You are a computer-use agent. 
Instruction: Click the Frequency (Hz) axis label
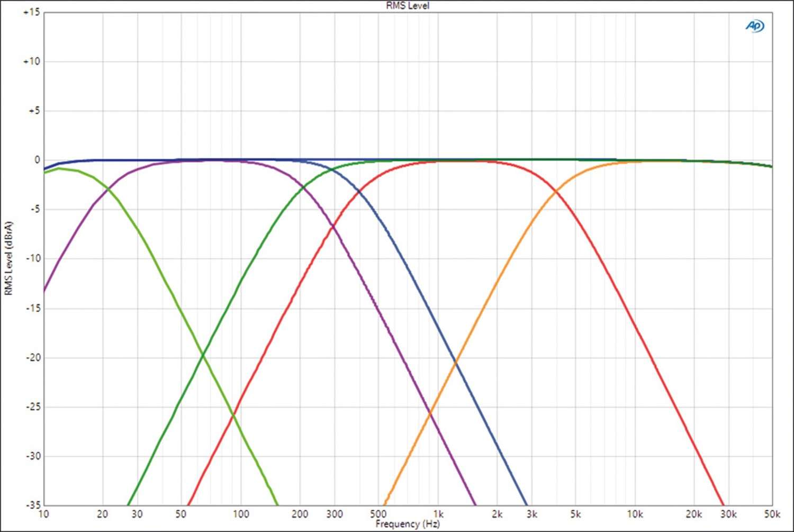click(408, 524)
